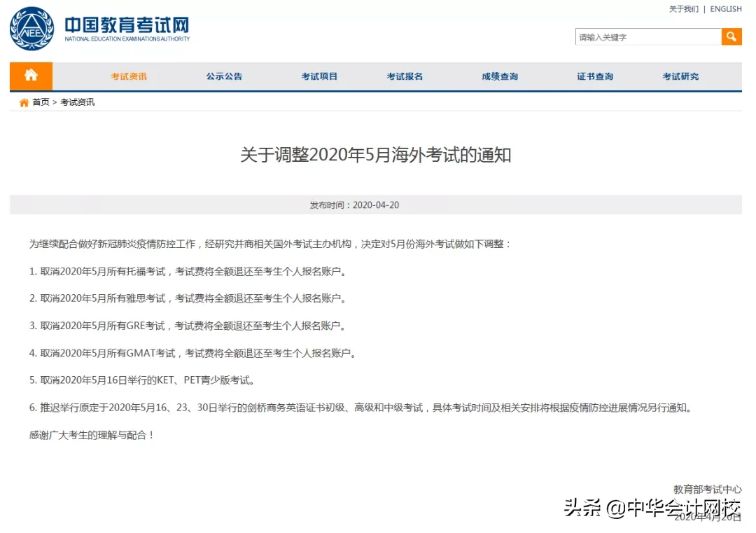
Task: Click the home icon in the navigation bar
Action: coord(31,76)
